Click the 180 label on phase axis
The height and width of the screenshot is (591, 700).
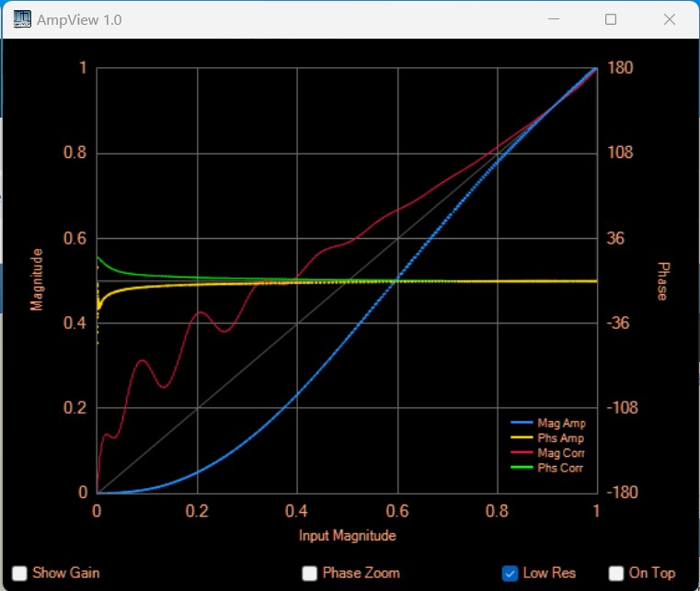(x=622, y=68)
